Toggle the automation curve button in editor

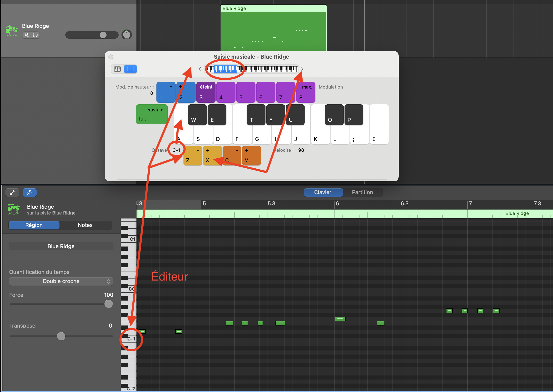pyautogui.click(x=12, y=192)
